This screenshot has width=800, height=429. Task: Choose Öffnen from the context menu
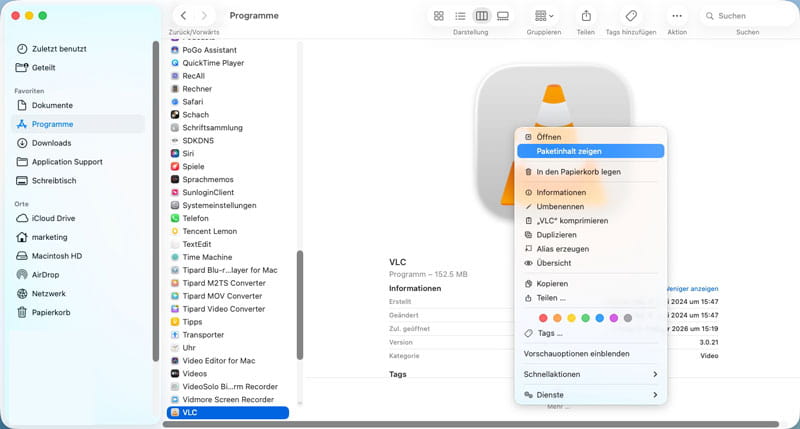point(591,137)
